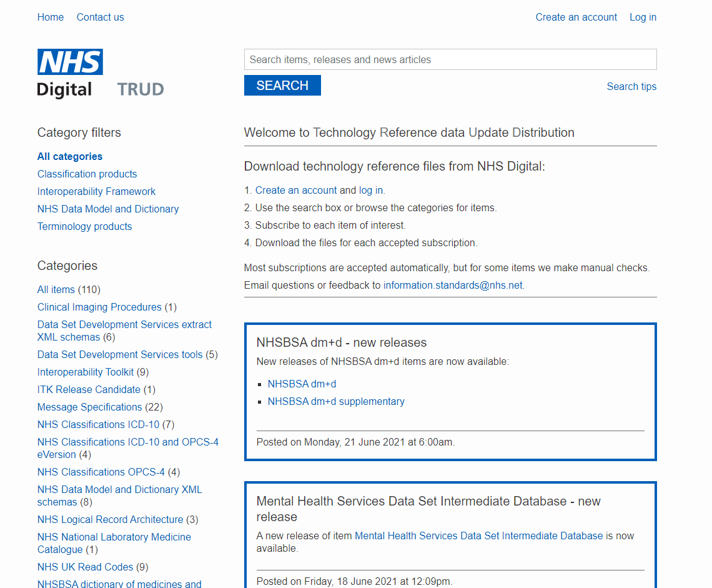
Task: Open NHS UK Read Codes category
Action: 85,567
